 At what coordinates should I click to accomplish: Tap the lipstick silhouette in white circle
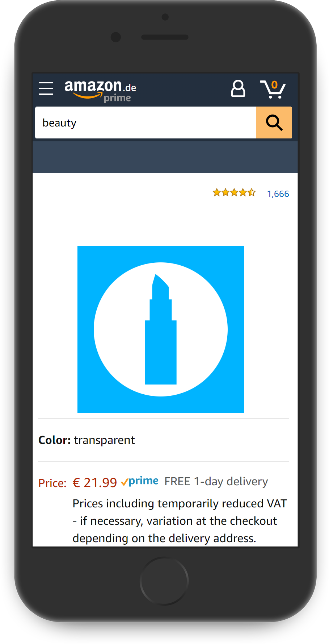point(161,329)
